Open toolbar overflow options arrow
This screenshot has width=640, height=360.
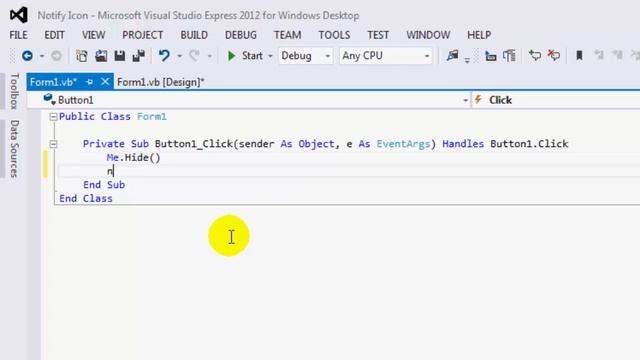click(467, 61)
